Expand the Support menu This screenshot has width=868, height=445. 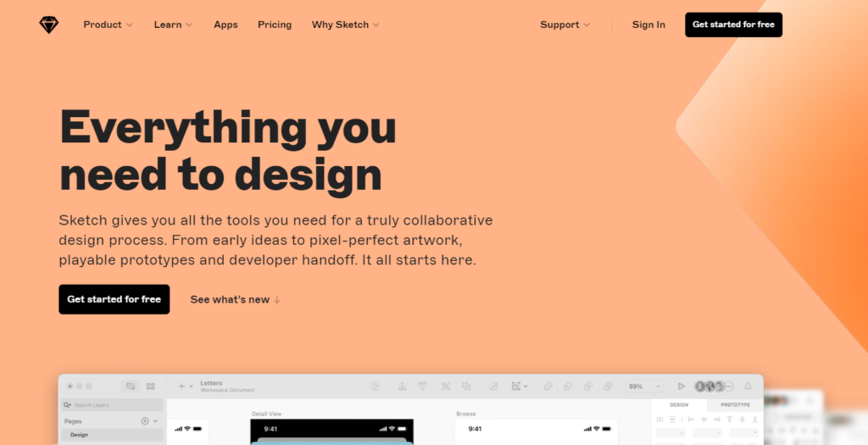565,25
